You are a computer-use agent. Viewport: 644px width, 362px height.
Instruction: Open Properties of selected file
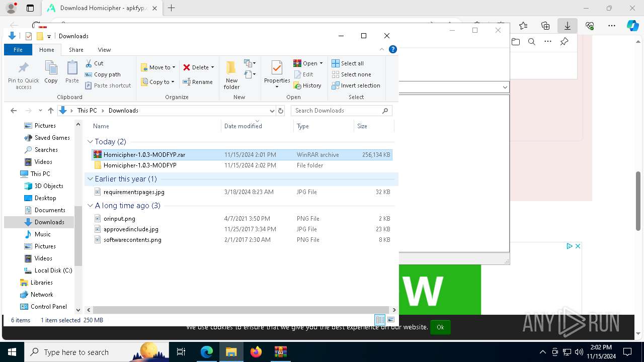(x=277, y=74)
